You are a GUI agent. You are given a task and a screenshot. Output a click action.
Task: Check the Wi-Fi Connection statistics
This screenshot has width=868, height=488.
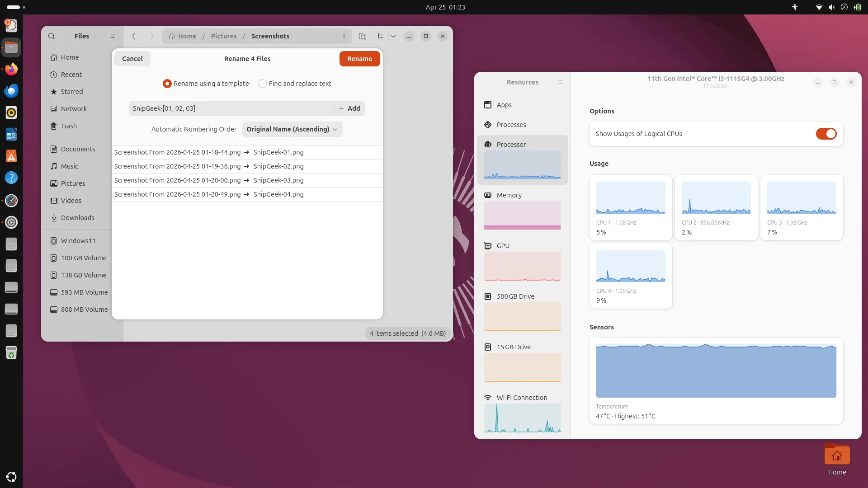pos(521,398)
